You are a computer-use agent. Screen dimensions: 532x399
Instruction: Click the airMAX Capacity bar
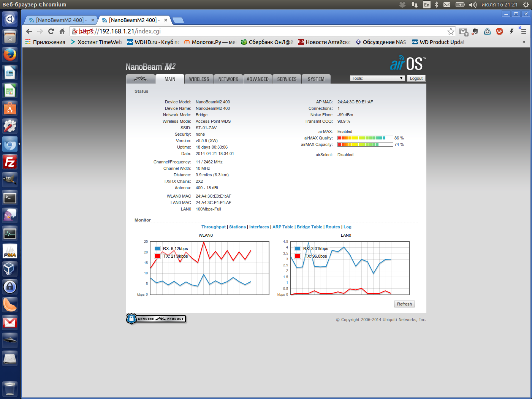coord(365,144)
